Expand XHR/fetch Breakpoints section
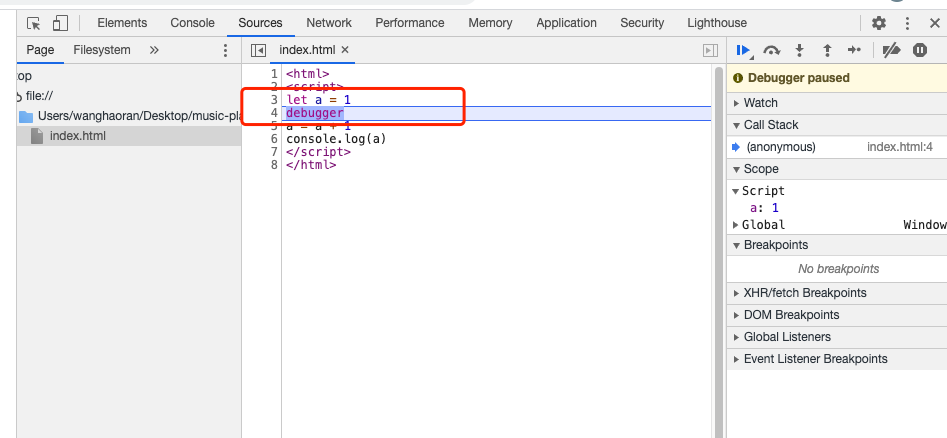 tap(837, 293)
